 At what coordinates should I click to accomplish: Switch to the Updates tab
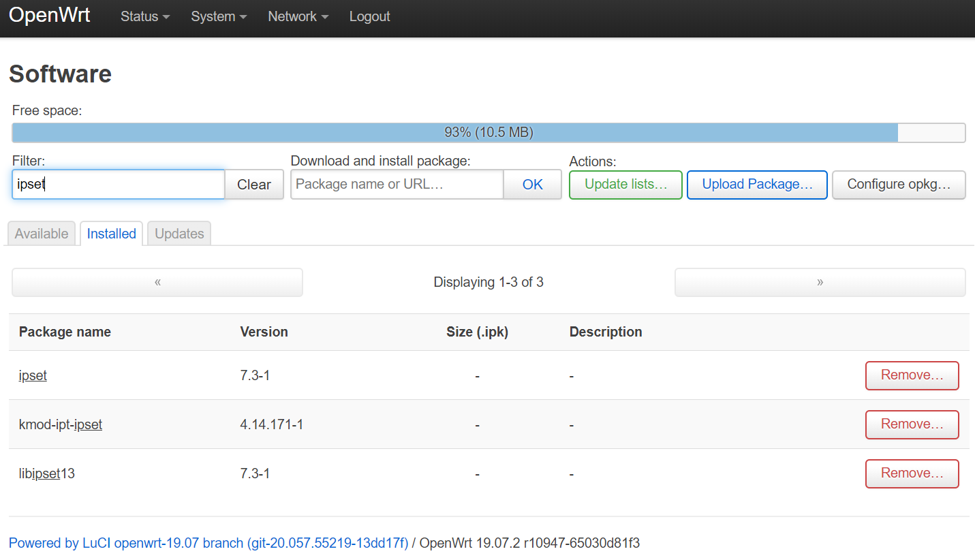pos(179,233)
